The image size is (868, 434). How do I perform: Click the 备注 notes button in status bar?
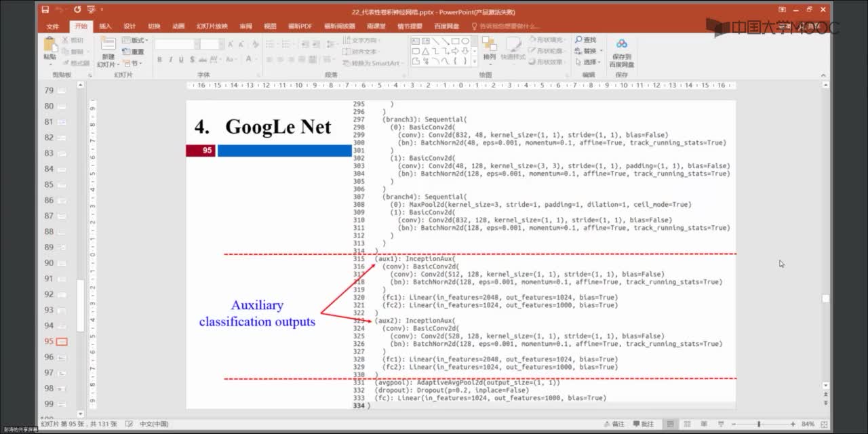point(614,425)
